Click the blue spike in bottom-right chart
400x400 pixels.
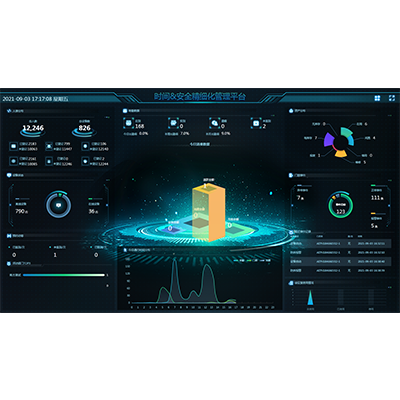point(310,298)
